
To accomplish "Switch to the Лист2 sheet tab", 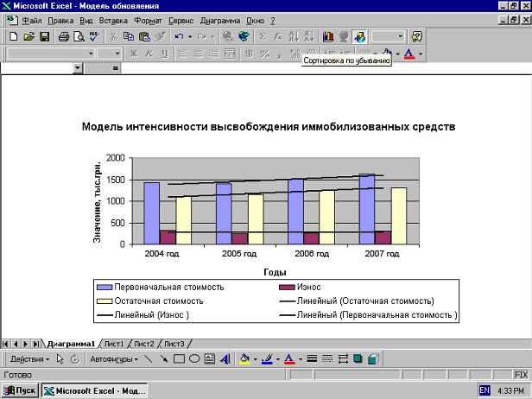I will 144,344.
